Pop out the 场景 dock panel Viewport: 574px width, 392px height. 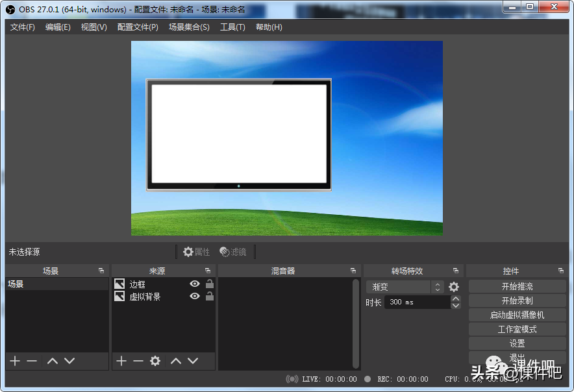click(101, 271)
